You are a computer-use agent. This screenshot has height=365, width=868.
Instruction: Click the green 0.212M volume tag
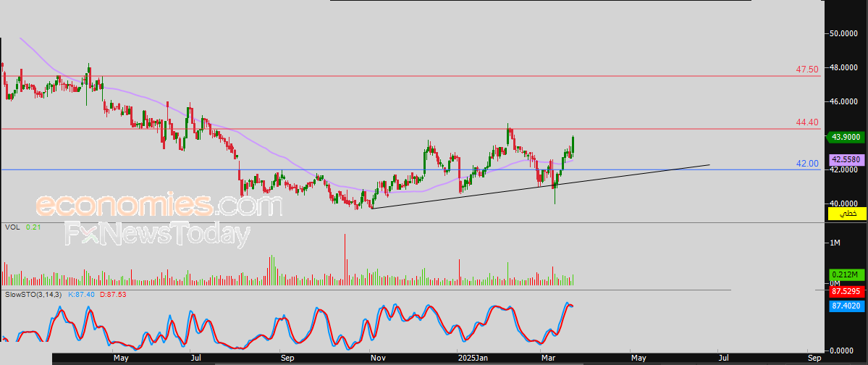(x=846, y=274)
